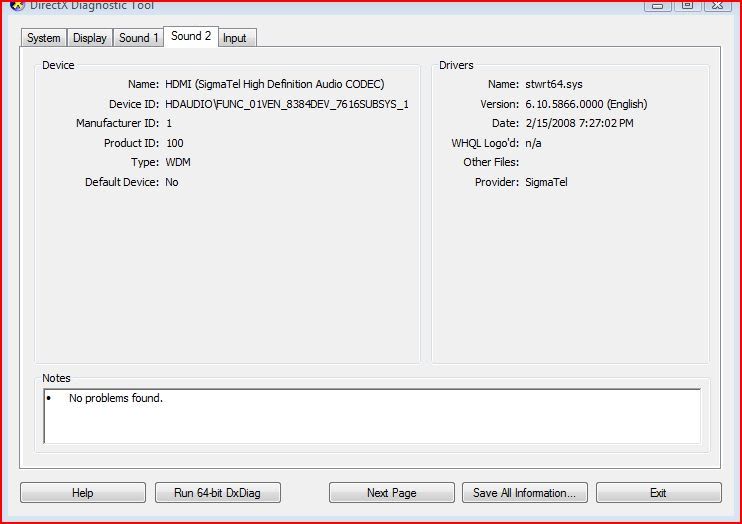
Task: Click the HDMI SigmaTel device name value
Action: coord(274,85)
